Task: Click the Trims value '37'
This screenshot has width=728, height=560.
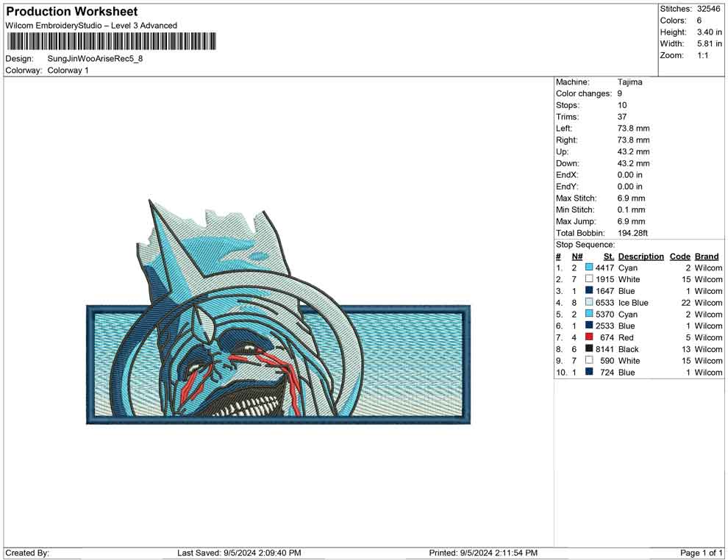Action: pyautogui.click(x=622, y=117)
